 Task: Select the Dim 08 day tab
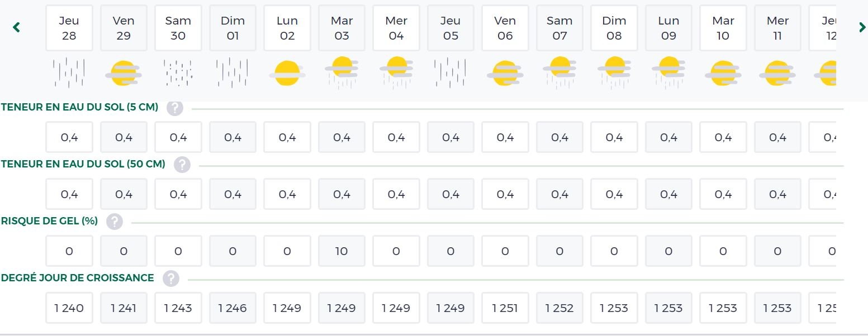click(x=614, y=28)
